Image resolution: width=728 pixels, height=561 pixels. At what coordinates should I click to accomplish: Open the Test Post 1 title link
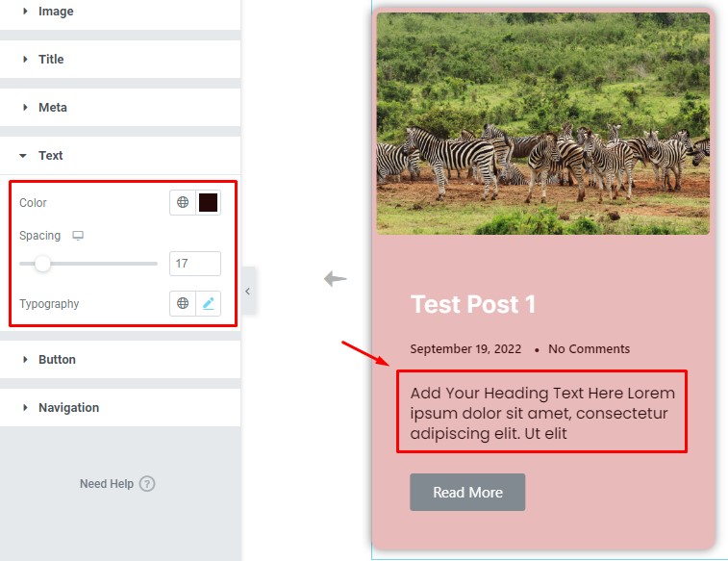(473, 305)
